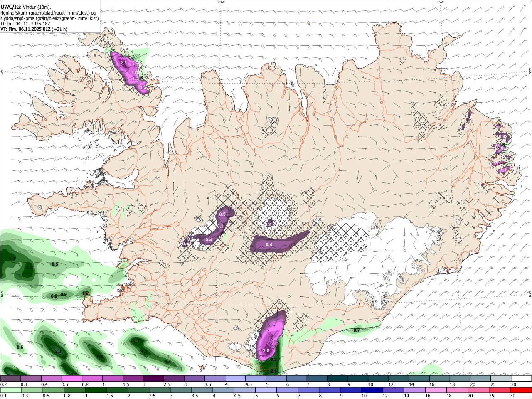The image size is (532, 399).
Task: Pick the bright red rain swatch at 30
Action: tap(521, 390)
